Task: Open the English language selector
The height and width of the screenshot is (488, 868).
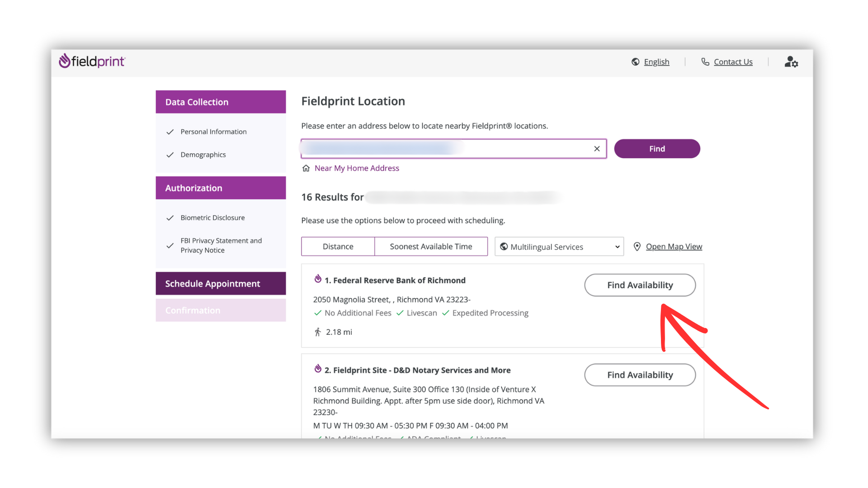Action: pos(656,62)
